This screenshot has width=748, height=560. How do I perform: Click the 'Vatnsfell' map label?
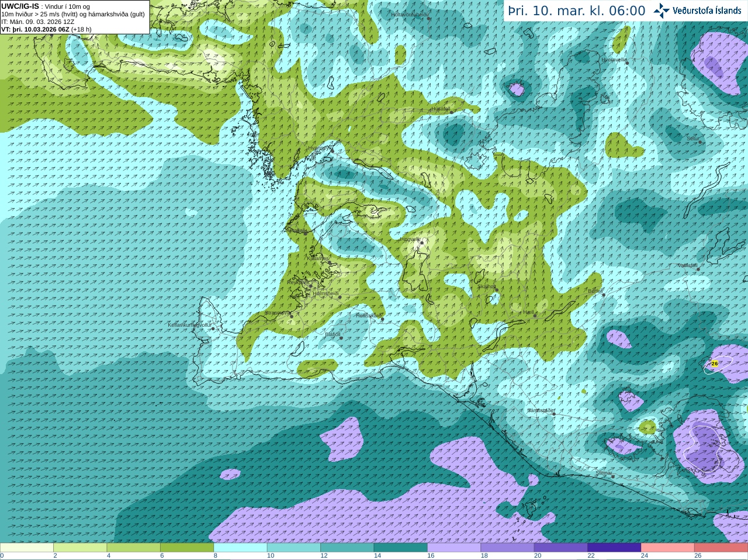point(688,265)
